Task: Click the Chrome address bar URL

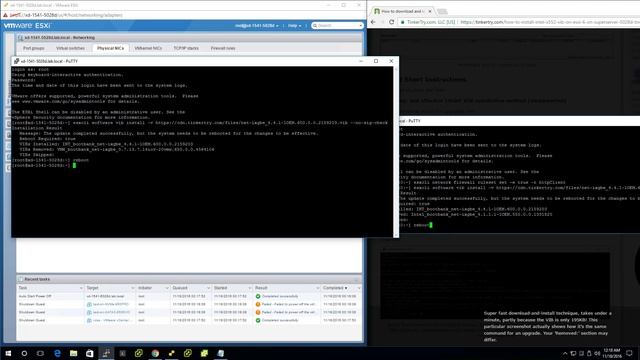Action: pos(550,22)
